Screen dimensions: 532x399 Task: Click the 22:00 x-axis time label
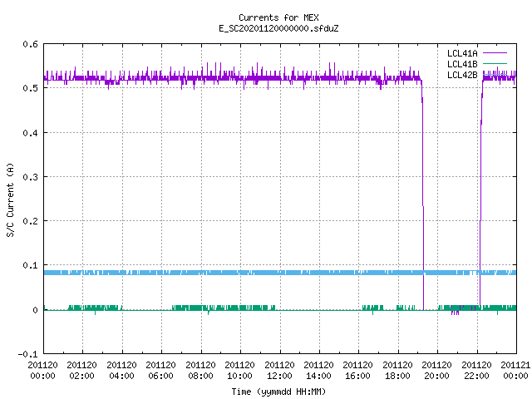coord(476,376)
